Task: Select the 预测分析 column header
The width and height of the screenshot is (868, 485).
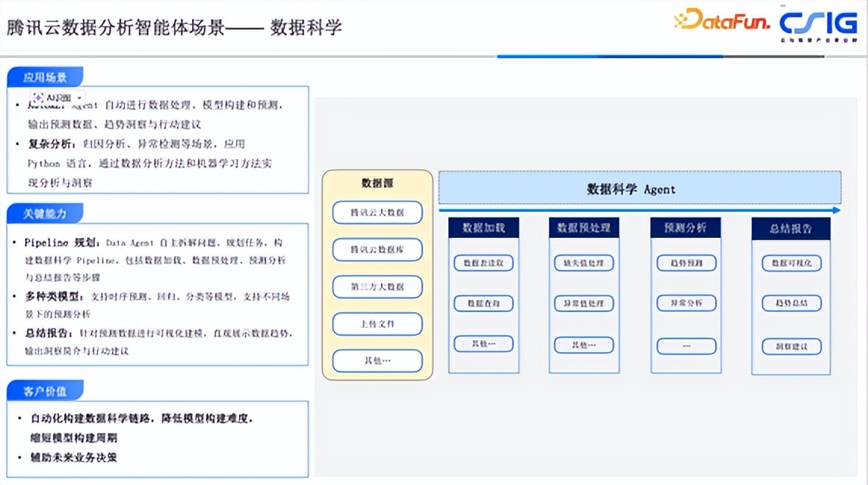Action: (x=685, y=227)
